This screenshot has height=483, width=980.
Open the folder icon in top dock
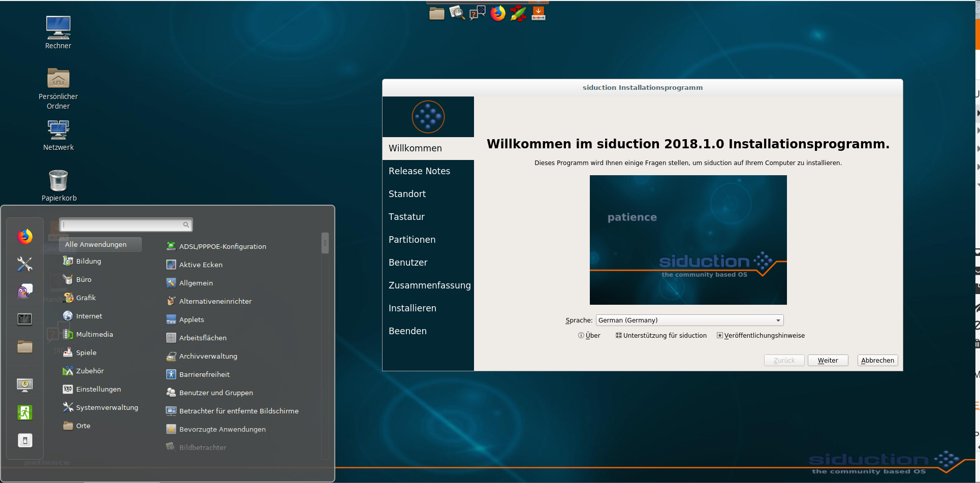(437, 13)
